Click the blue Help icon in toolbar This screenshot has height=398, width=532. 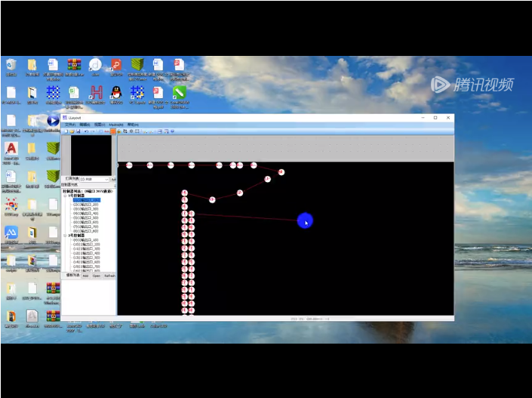171,131
